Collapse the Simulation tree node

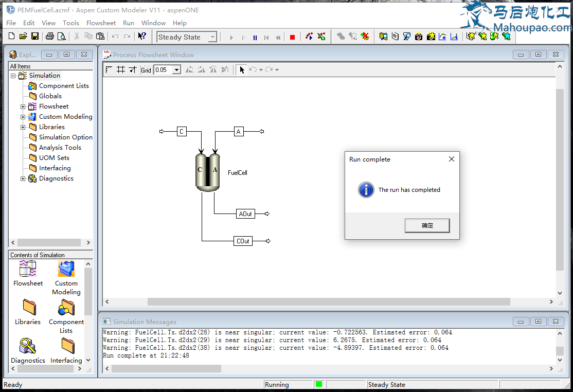click(13, 76)
